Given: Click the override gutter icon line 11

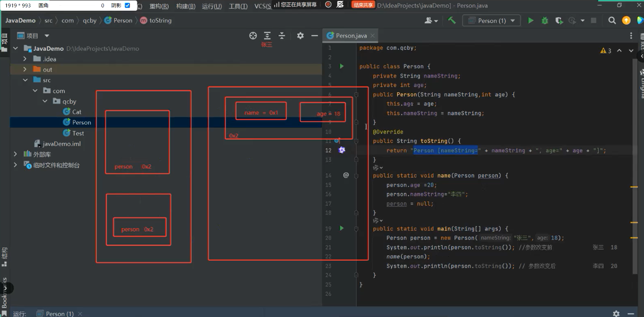Looking at the screenshot, I should coord(337,141).
